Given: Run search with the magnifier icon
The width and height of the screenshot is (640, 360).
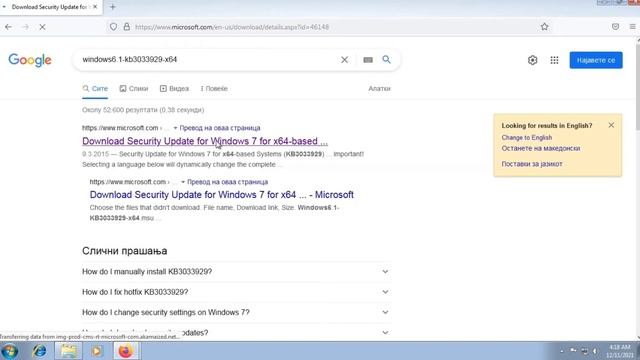Looking at the screenshot, I should click(386, 60).
